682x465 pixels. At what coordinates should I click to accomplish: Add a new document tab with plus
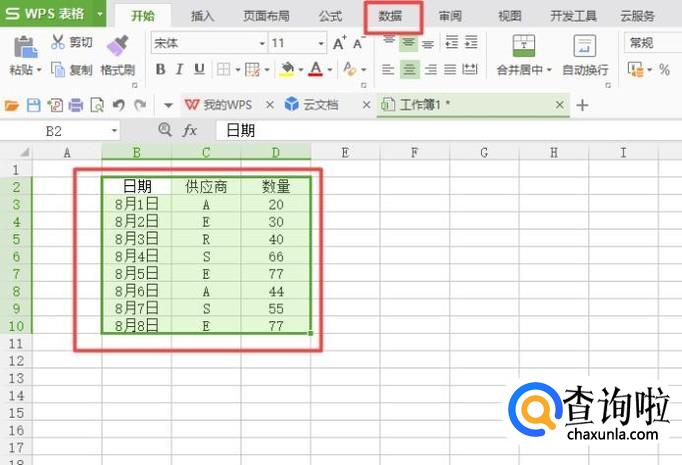click(x=583, y=105)
